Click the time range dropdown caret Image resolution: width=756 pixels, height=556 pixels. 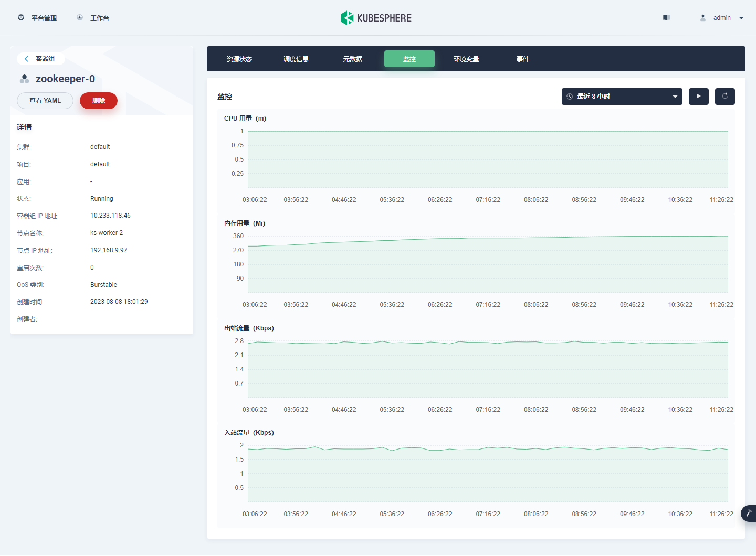(x=675, y=97)
